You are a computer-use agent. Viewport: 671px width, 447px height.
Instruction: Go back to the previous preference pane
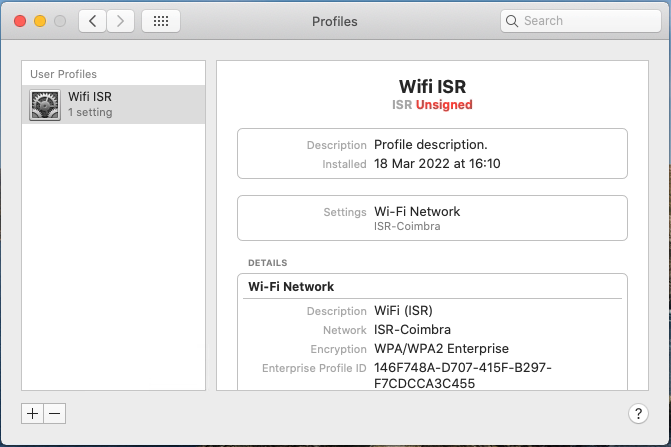[x=92, y=21]
